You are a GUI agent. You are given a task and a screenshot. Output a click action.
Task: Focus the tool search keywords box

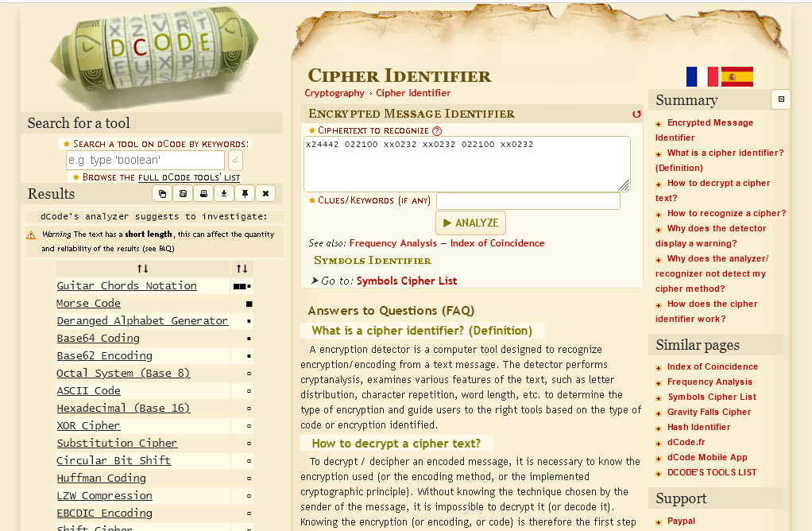pos(145,161)
